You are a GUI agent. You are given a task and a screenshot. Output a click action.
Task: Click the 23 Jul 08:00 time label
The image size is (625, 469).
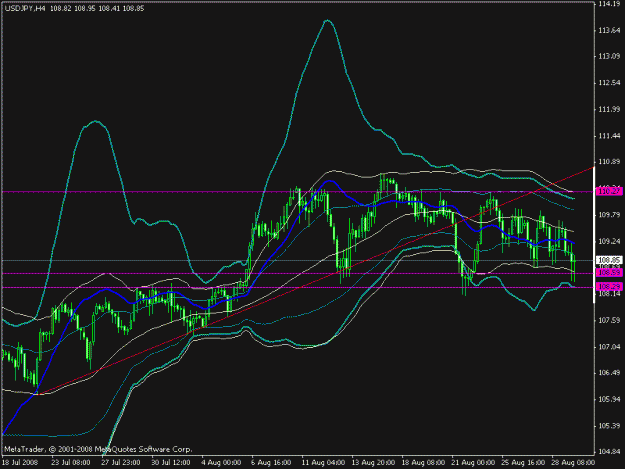71,463
